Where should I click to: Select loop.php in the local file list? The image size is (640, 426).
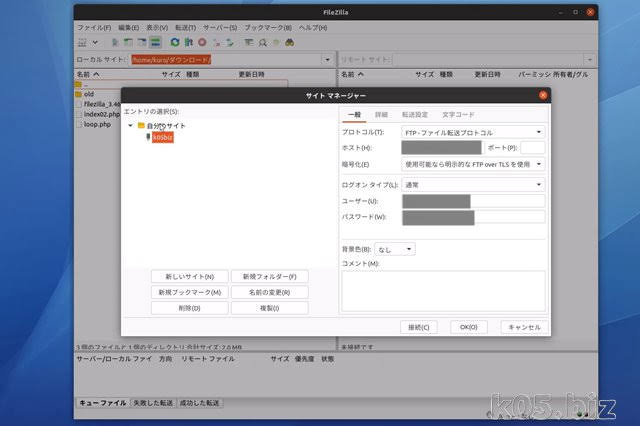97,124
